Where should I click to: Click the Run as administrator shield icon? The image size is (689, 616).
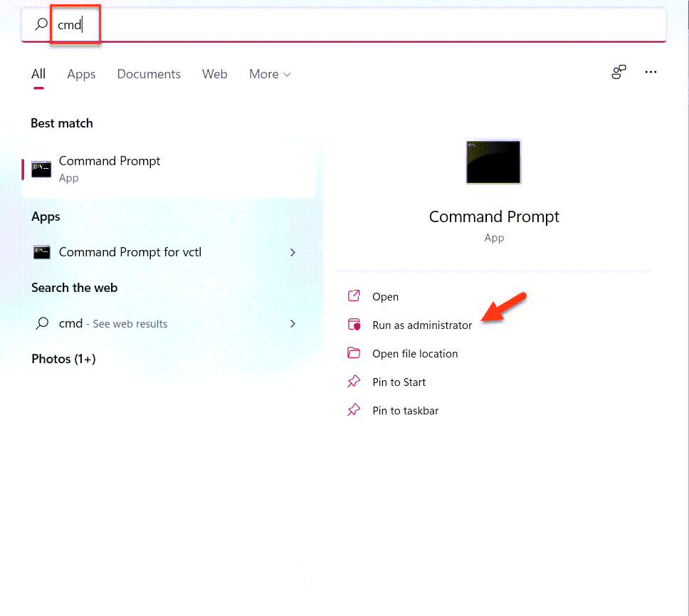coord(354,325)
